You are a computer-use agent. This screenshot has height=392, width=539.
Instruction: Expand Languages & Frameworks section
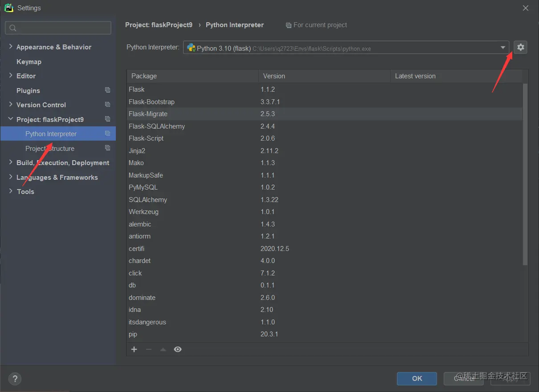(x=11, y=177)
